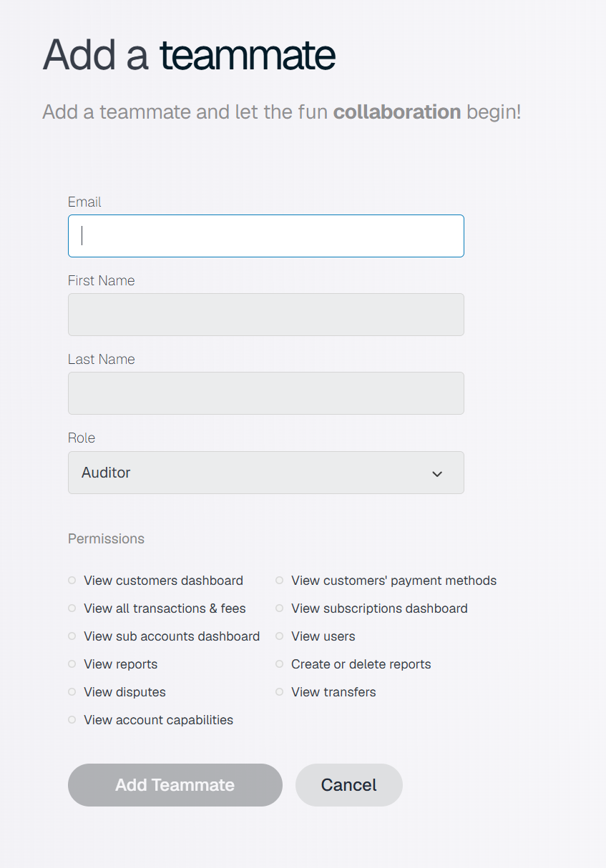606x868 pixels.
Task: Select the View users permission text
Action: tap(323, 636)
